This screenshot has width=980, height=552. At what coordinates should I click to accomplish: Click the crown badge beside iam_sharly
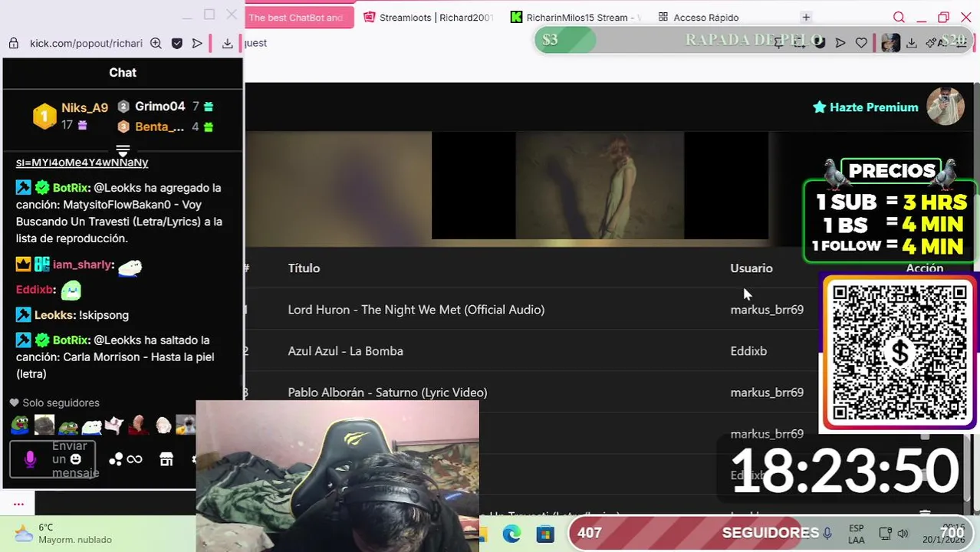click(24, 264)
